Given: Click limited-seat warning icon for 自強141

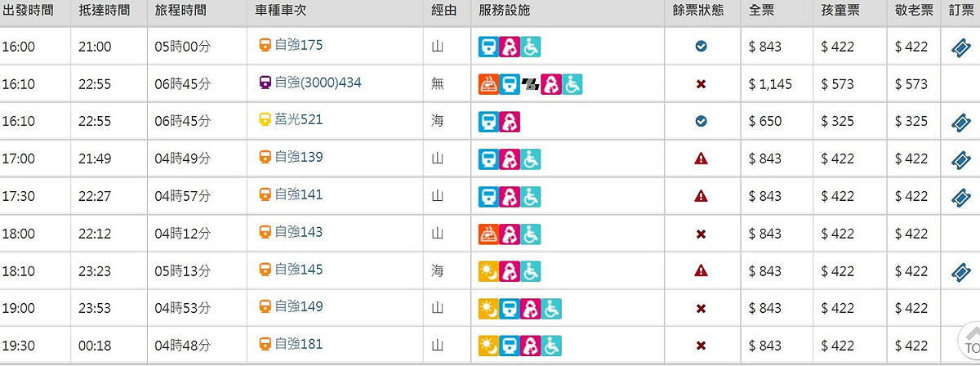Looking at the screenshot, I should (x=701, y=196).
